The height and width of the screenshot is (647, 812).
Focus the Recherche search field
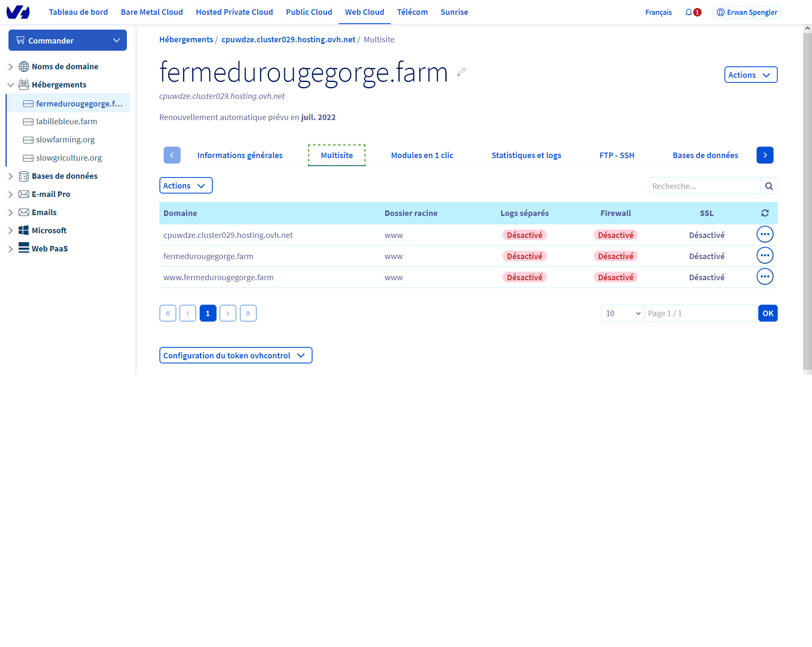pyautogui.click(x=705, y=186)
